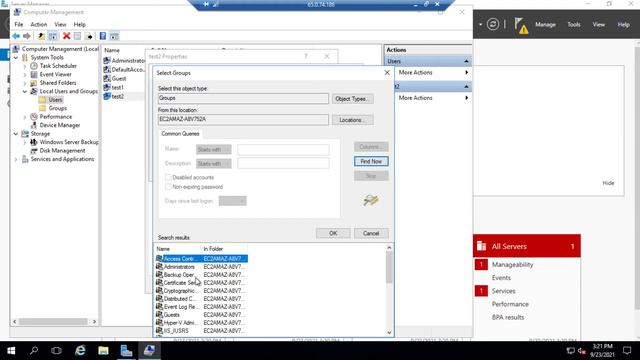Click the Properties sheet toolbar icon
The image size is (640, 360).
point(78,36)
